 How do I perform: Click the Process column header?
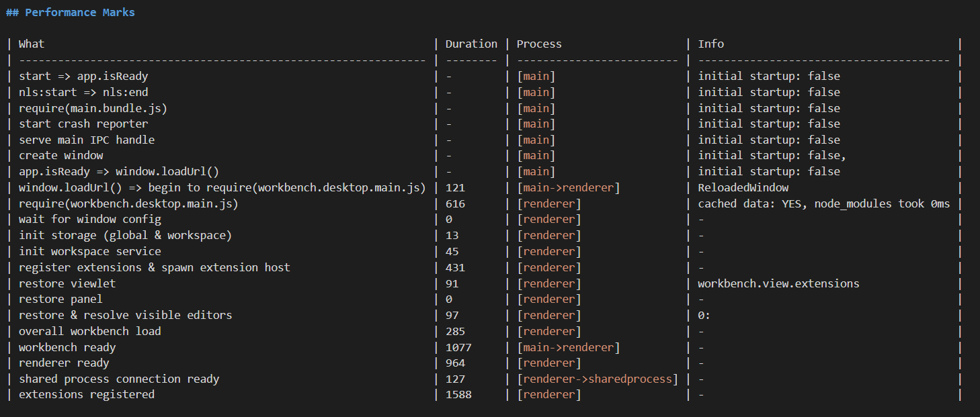click(x=538, y=44)
